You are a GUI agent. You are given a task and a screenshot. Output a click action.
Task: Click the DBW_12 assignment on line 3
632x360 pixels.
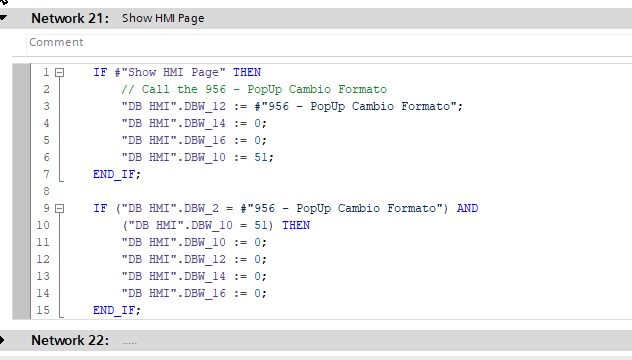(292, 106)
